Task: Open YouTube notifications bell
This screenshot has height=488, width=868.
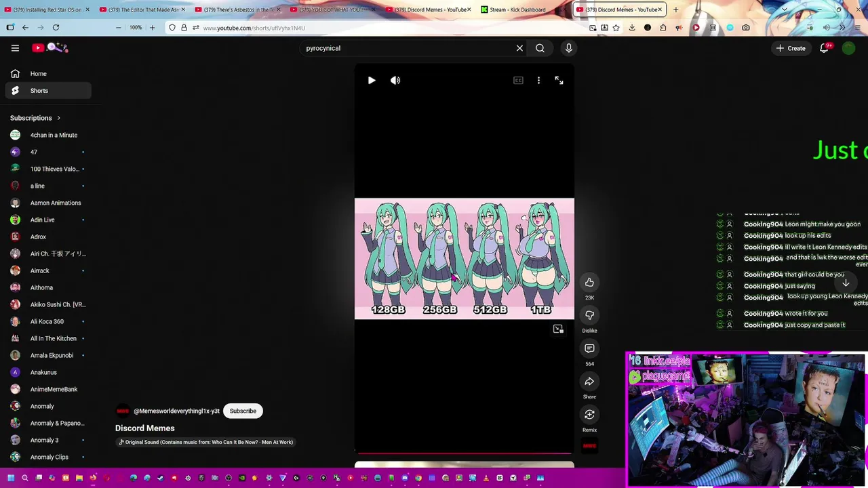Action: click(x=824, y=48)
